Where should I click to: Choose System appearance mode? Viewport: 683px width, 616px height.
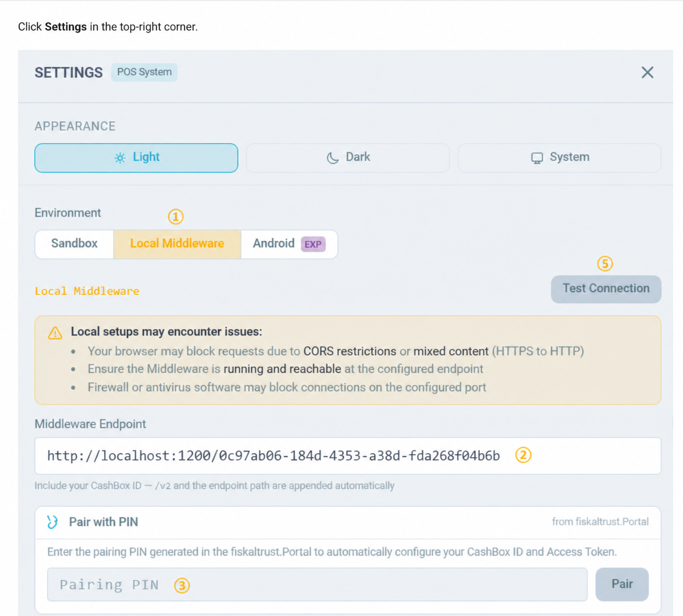(559, 158)
